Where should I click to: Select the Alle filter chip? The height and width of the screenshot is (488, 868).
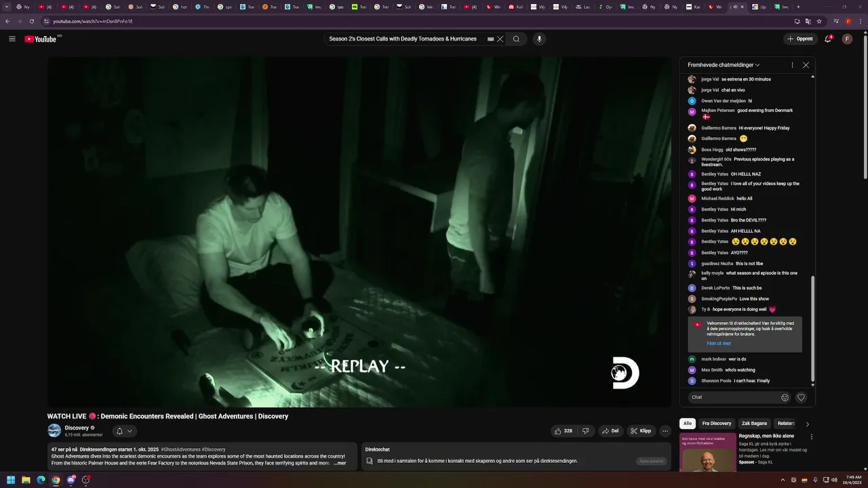[x=688, y=424]
